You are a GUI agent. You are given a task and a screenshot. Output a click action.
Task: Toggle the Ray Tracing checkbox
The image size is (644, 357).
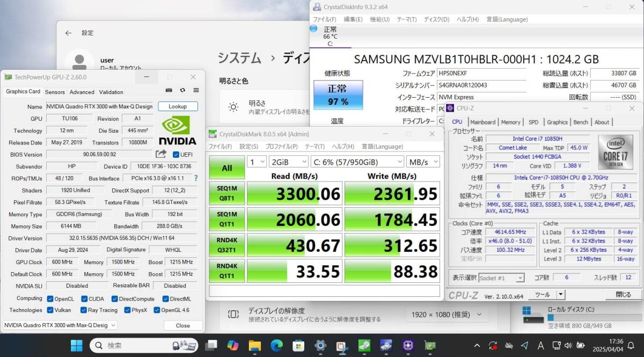pyautogui.click(x=84, y=310)
